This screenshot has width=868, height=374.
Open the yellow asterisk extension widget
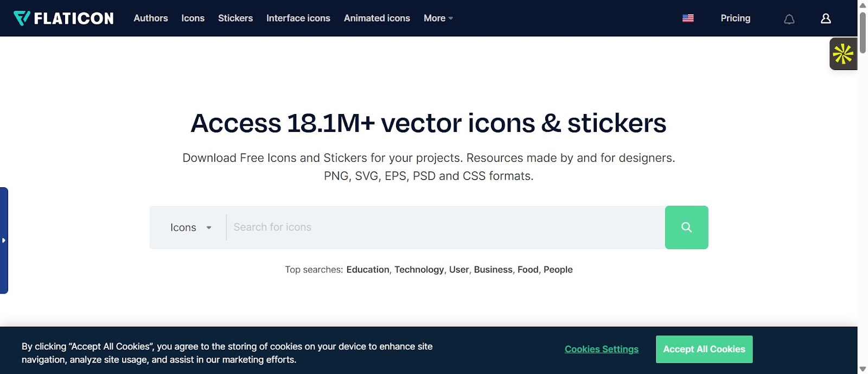click(843, 54)
